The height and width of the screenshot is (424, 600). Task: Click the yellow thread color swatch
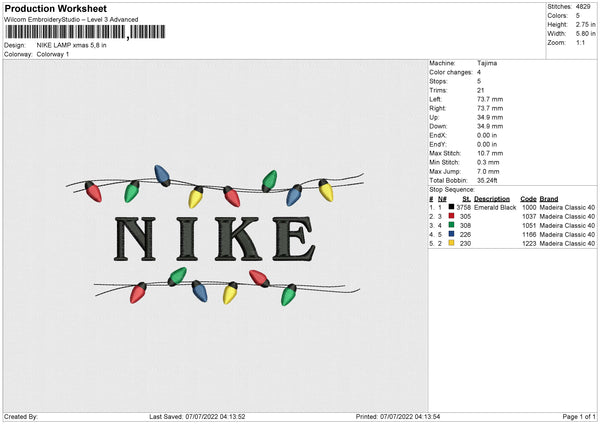click(x=452, y=243)
